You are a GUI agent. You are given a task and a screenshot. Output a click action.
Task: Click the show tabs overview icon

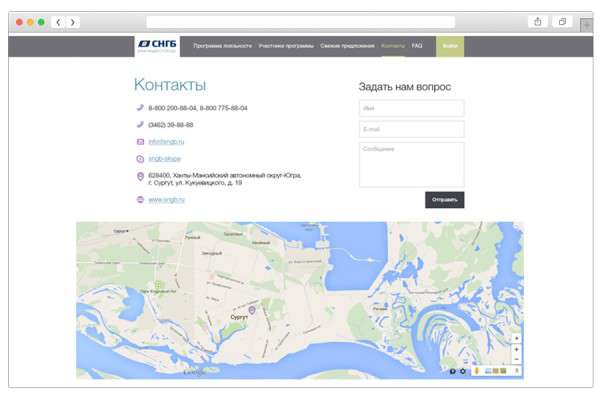click(x=562, y=22)
